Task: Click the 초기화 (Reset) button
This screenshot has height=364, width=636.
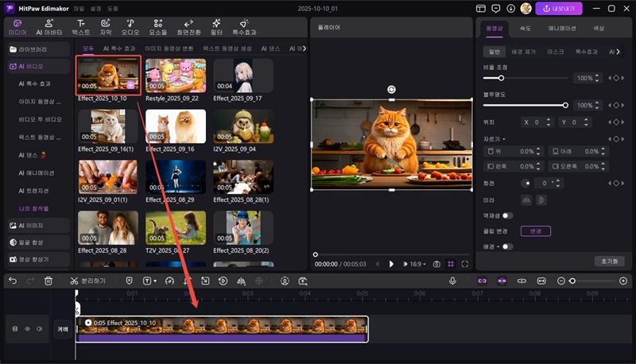Action: 609,261
